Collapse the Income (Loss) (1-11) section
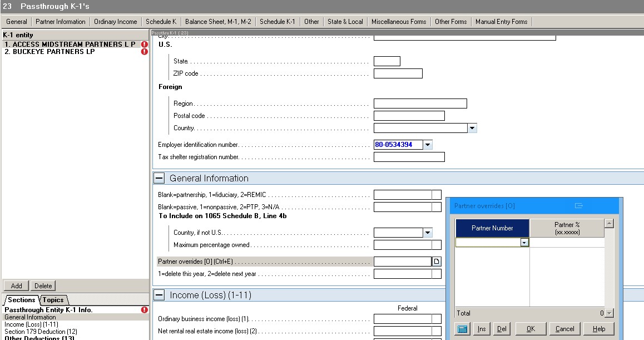The height and width of the screenshot is (340, 644). pos(159,295)
